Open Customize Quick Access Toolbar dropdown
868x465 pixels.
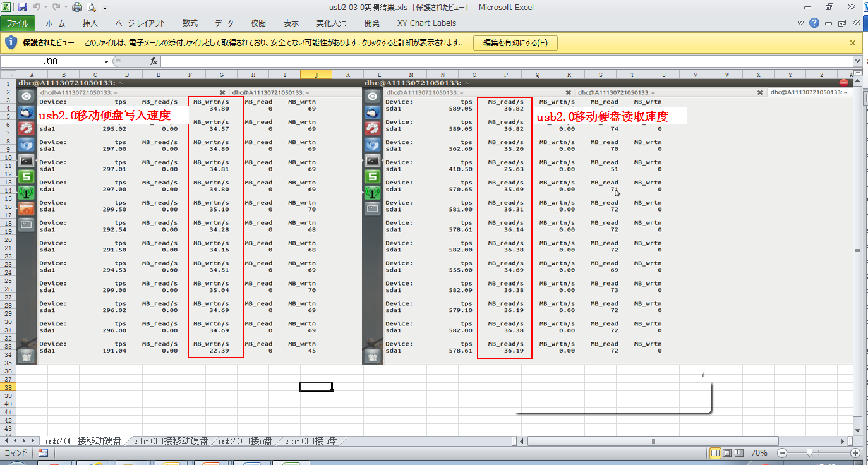[105, 8]
